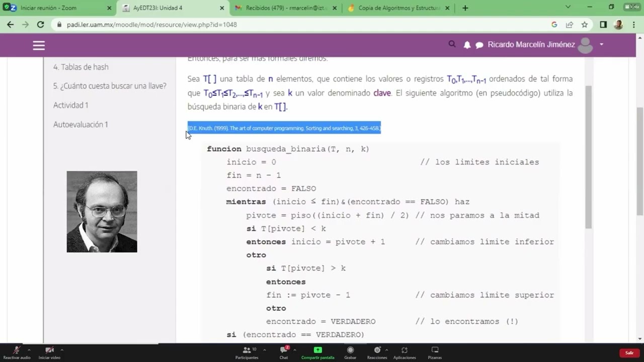Click the highlighted Knuth citation text

point(284,128)
